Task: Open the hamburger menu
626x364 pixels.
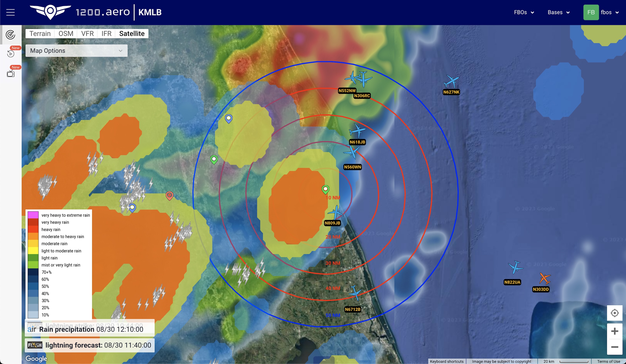Action: (10, 12)
